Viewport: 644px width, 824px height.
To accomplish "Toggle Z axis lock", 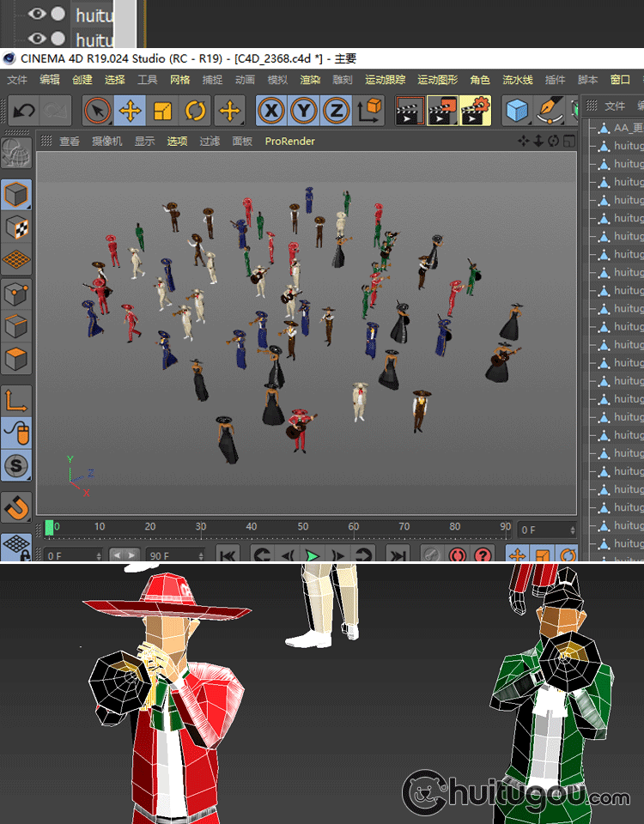I will (x=337, y=111).
